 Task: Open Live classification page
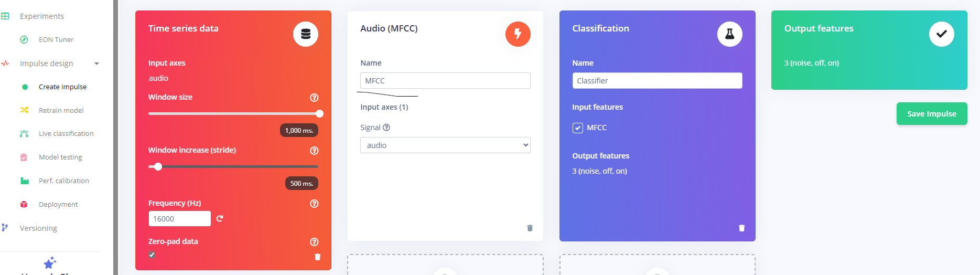click(x=66, y=134)
